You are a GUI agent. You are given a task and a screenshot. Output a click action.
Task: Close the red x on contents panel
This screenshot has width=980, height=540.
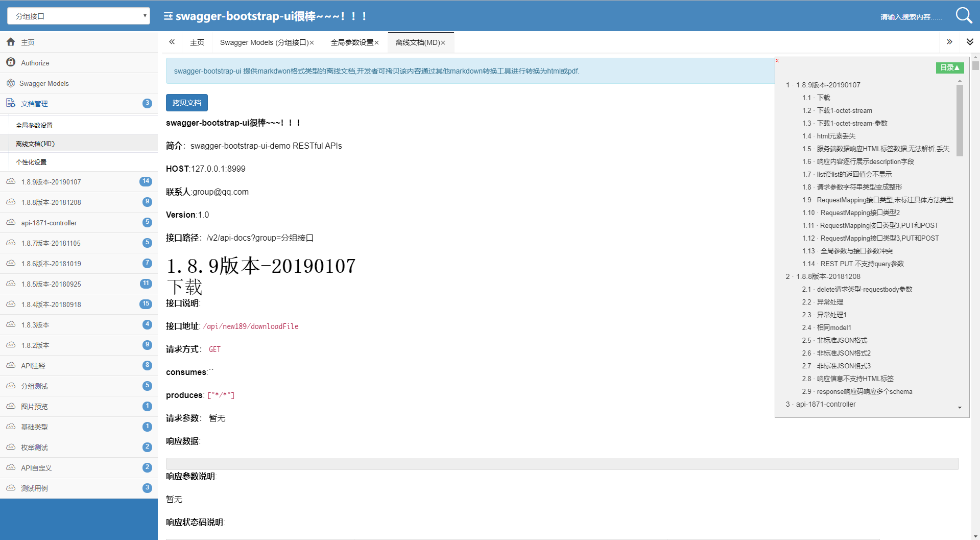point(777,61)
